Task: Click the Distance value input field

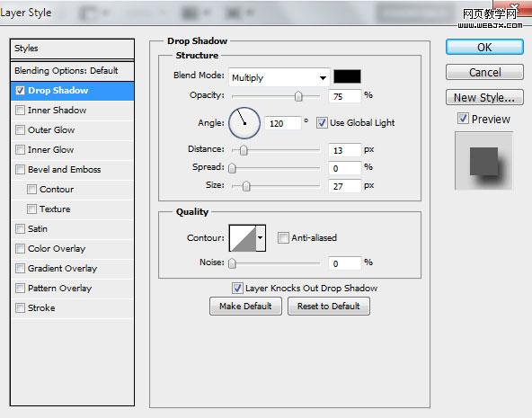Action: (x=345, y=150)
